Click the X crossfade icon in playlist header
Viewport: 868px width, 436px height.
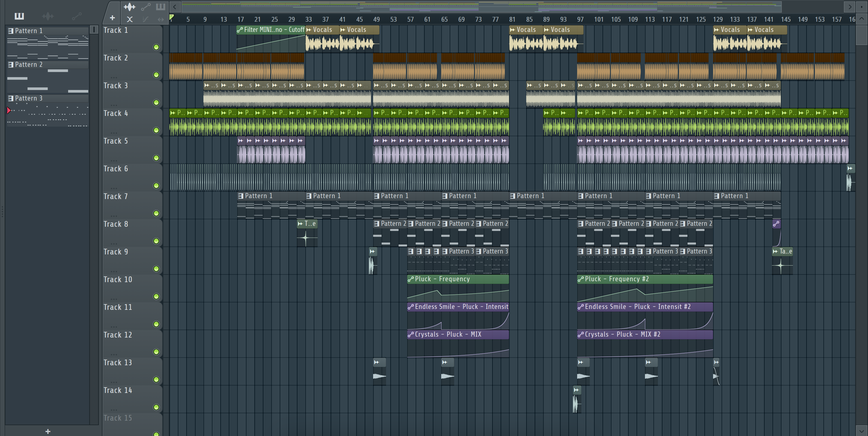coord(130,19)
